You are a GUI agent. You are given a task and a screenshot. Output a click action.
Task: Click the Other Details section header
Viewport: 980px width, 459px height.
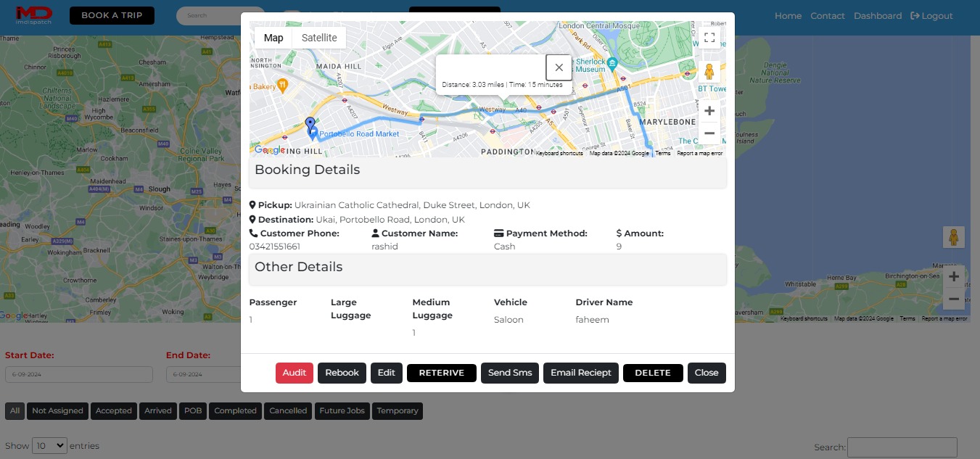tap(487, 269)
